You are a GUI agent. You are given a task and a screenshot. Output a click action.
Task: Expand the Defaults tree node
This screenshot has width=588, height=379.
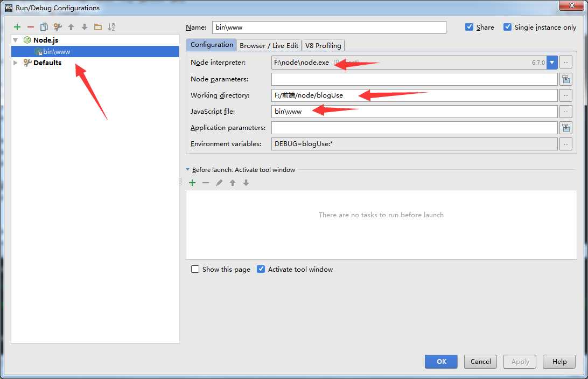pyautogui.click(x=16, y=63)
